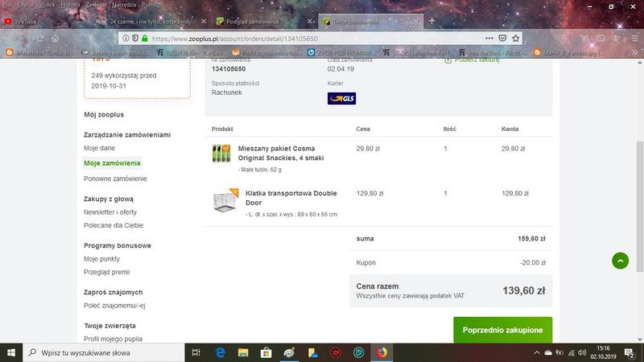This screenshot has width=644, height=362.
Task: Click the taskbar clock and date
Action: [x=603, y=352]
